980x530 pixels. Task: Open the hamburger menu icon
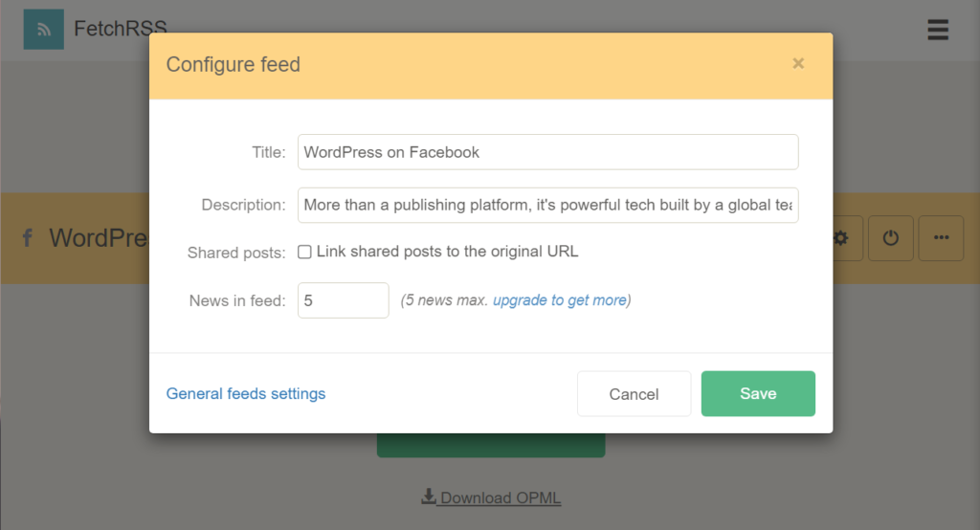pyautogui.click(x=938, y=30)
